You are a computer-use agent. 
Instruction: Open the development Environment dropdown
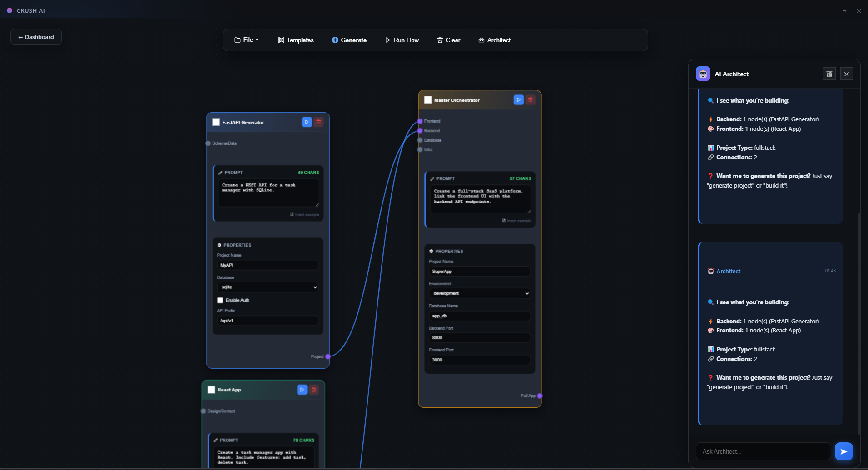click(480, 293)
